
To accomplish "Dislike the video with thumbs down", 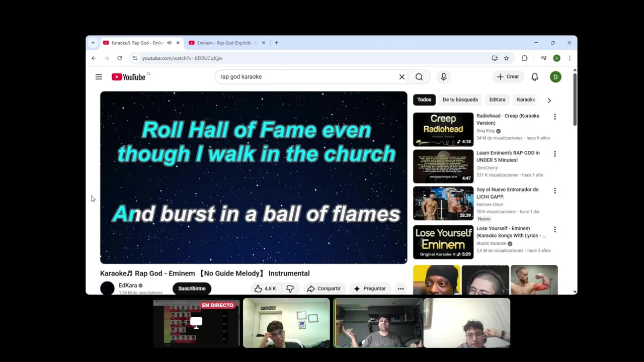I will (x=290, y=289).
